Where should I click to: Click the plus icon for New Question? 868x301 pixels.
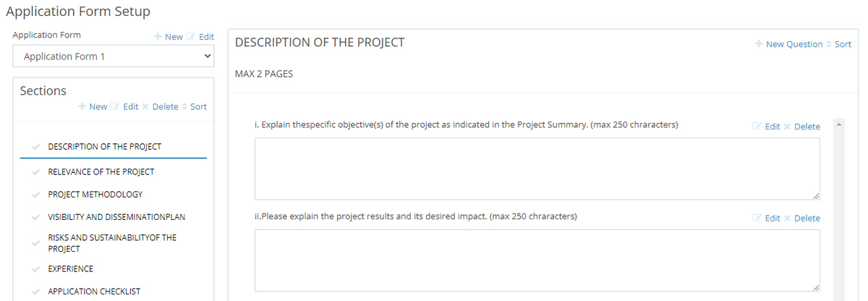[x=759, y=44]
